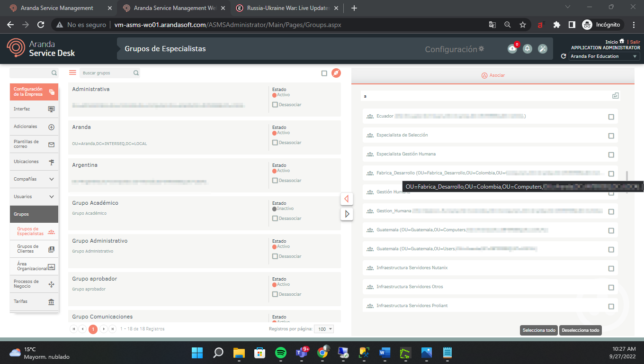Toggle select-all checkbox above groups list
The image size is (644, 364).
[324, 73]
